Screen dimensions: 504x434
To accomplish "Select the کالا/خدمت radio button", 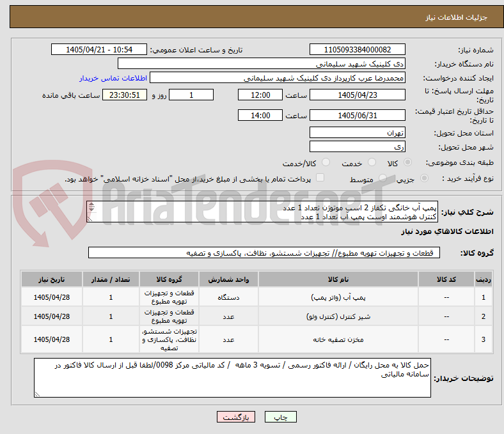I will tap(326, 162).
